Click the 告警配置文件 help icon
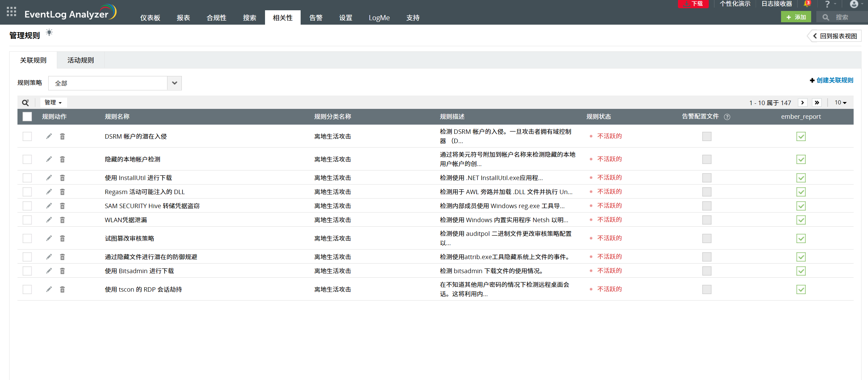868x380 pixels. [x=727, y=117]
